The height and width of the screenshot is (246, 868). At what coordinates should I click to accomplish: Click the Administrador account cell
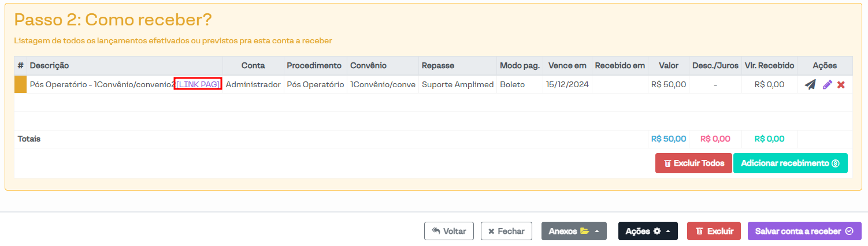pos(253,85)
